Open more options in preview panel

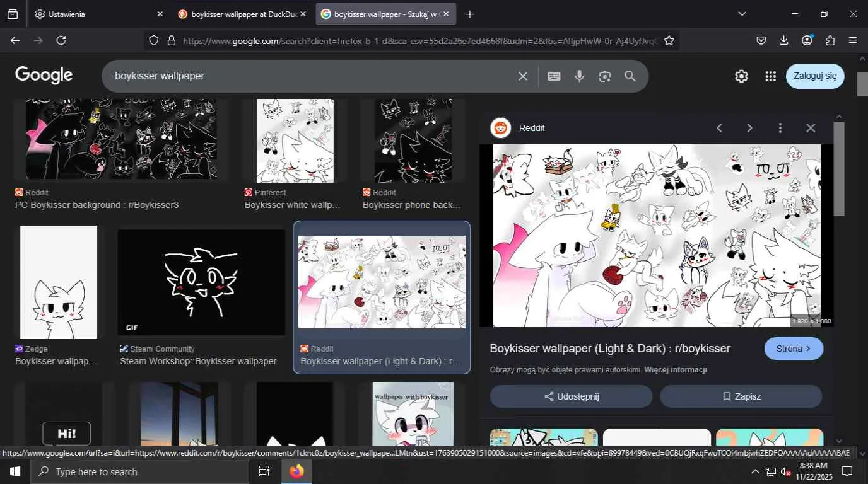tap(780, 128)
